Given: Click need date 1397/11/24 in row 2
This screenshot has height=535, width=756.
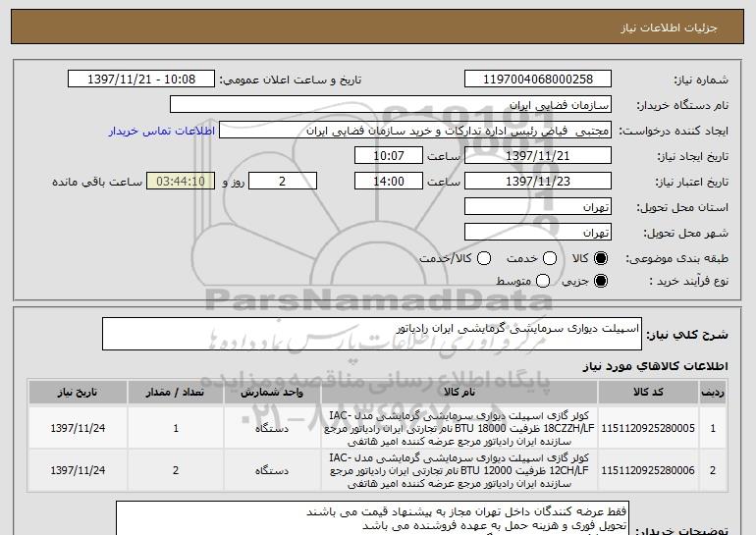Looking at the screenshot, I should [78, 470].
